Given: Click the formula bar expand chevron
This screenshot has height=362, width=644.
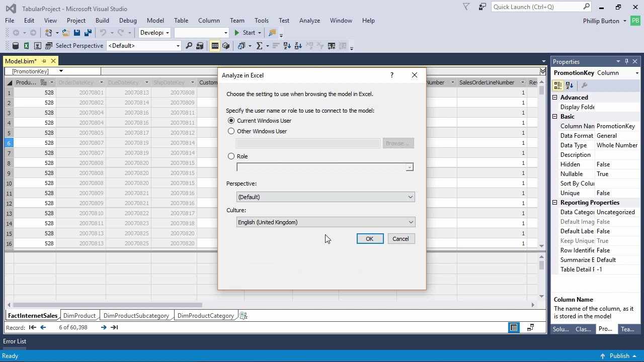Looking at the screenshot, I should point(542,71).
